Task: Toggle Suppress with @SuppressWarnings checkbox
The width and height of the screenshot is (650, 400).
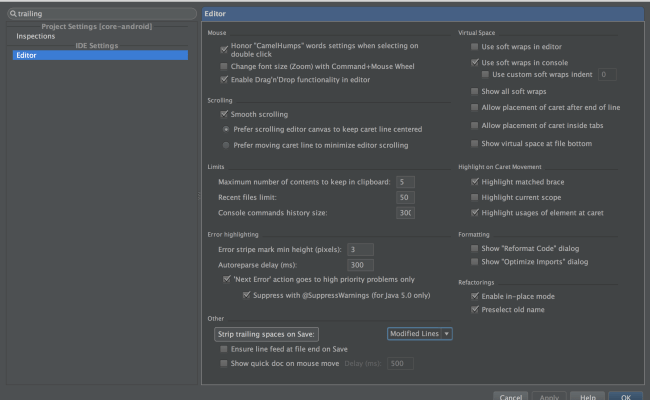Action: coord(246,295)
